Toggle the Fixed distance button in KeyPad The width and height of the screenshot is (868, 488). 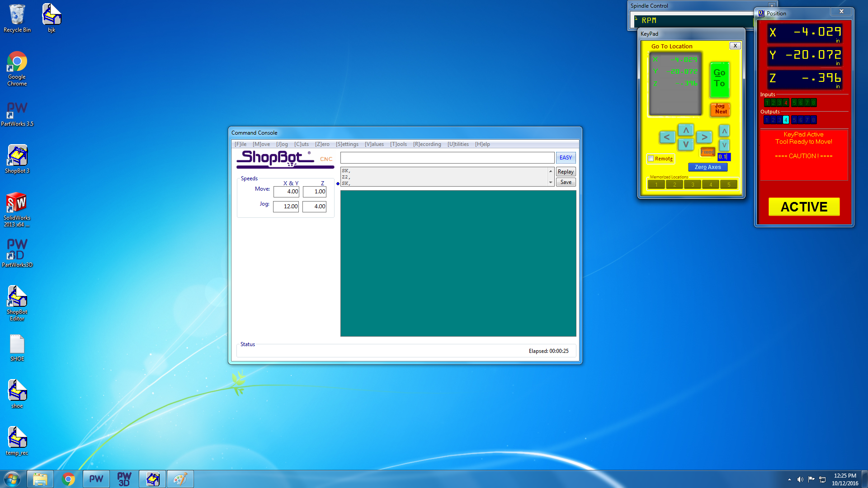click(708, 152)
